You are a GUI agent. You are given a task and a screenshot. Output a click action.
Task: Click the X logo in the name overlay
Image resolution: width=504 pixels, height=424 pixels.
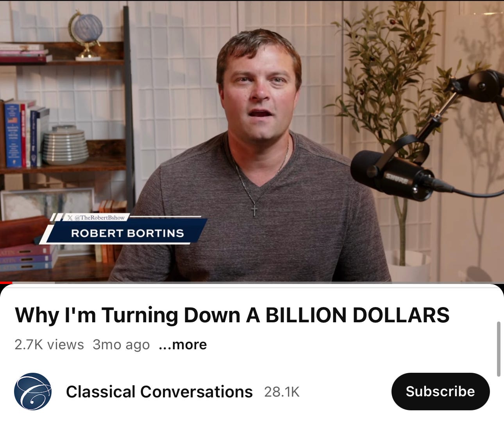(x=70, y=217)
